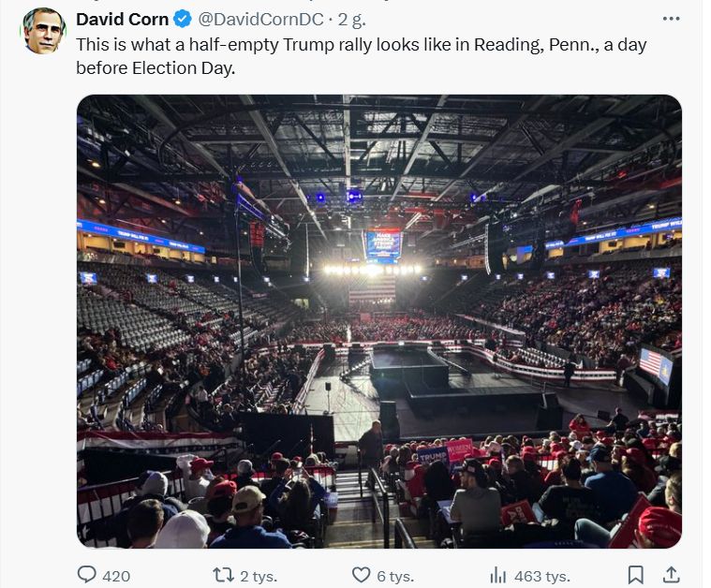Click the 420 replies count
The image size is (711, 588).
point(116,575)
